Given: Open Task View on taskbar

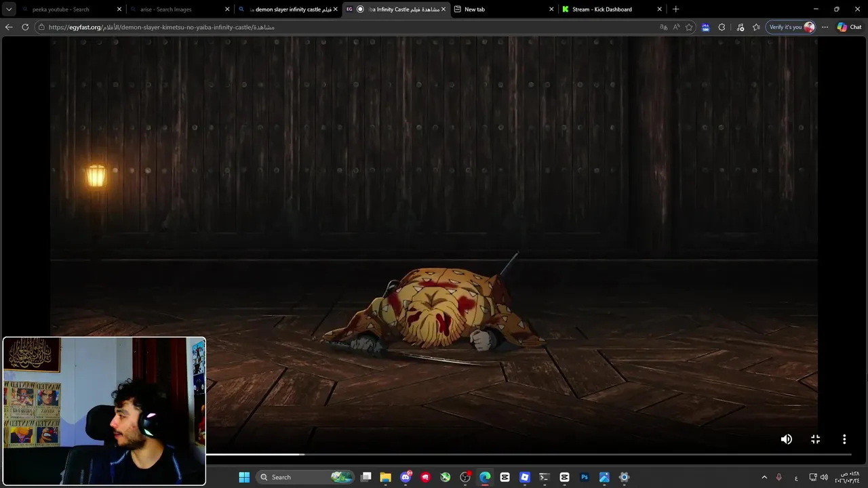Looking at the screenshot, I should 366,477.
